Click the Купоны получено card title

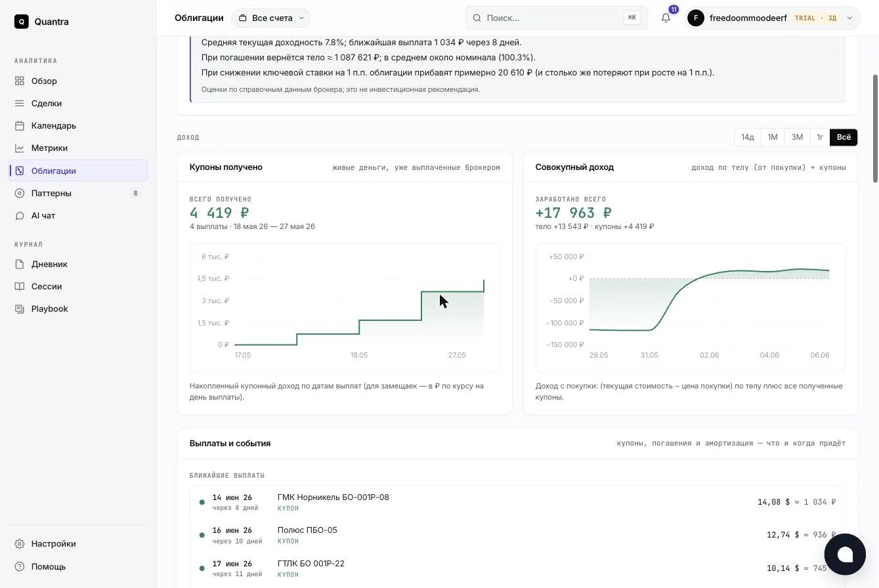226,167
